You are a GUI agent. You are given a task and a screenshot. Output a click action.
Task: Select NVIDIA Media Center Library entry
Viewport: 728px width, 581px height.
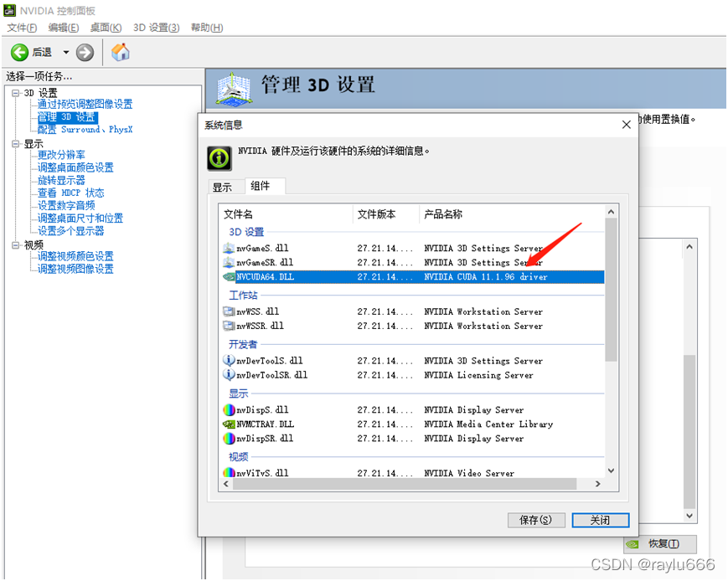(488, 424)
